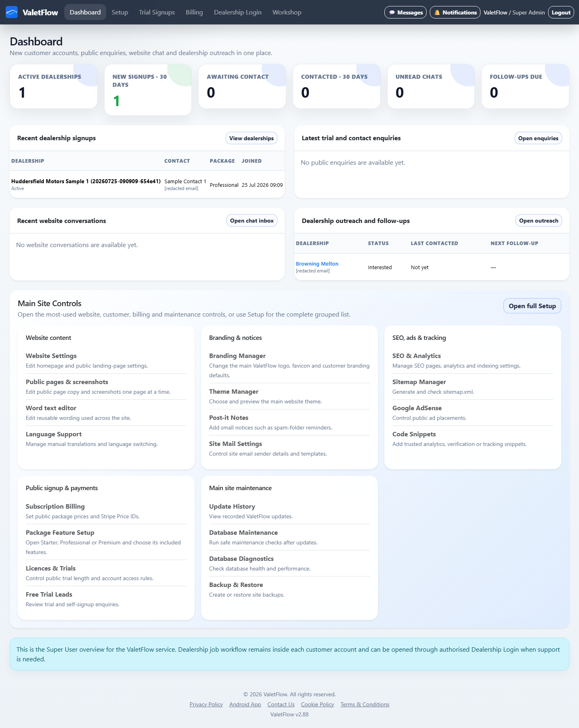Open the Contacted 30 Days card

[x=337, y=86]
